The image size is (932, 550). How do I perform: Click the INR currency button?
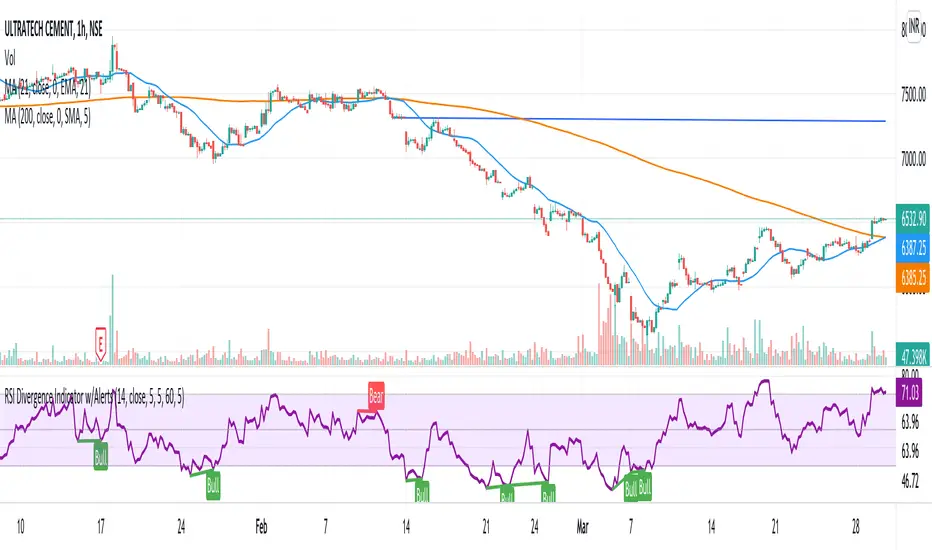pos(914,27)
